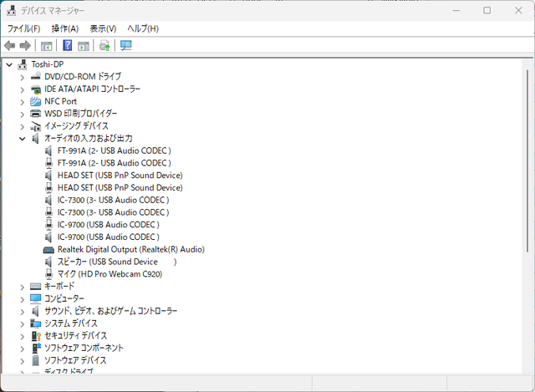Expand the NFC Port category
Screen dimensions: 535x392
23,102
